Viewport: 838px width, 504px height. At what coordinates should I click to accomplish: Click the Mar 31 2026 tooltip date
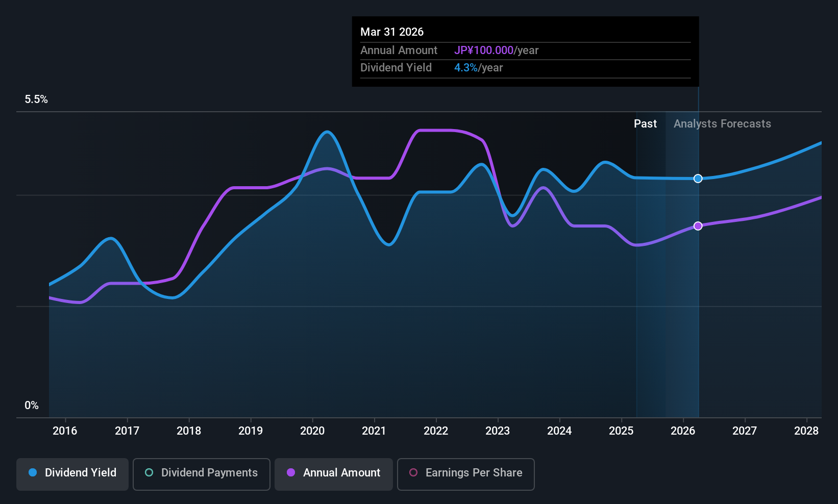(392, 32)
